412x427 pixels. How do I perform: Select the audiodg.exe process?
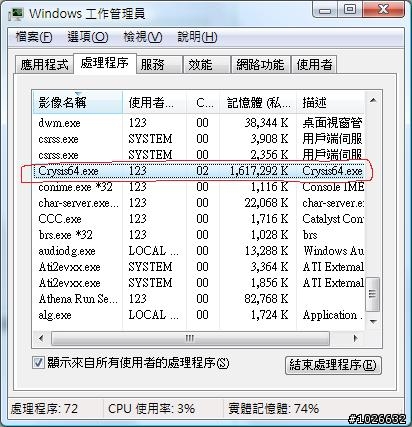199,251
